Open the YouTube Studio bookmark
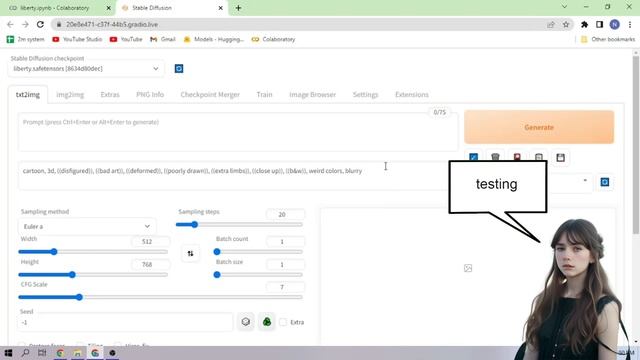This screenshot has width=640, height=360. [77, 39]
